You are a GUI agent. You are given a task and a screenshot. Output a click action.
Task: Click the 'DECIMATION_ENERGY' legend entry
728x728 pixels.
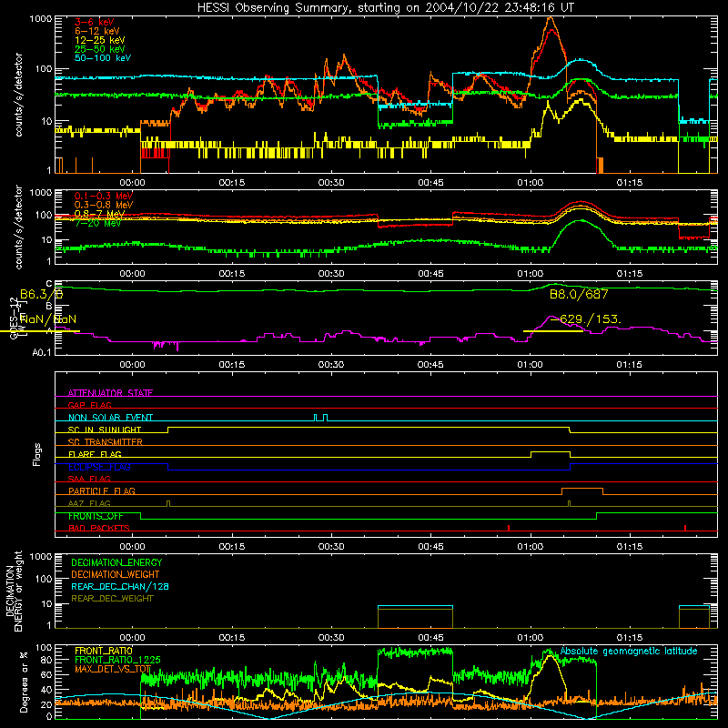point(116,562)
